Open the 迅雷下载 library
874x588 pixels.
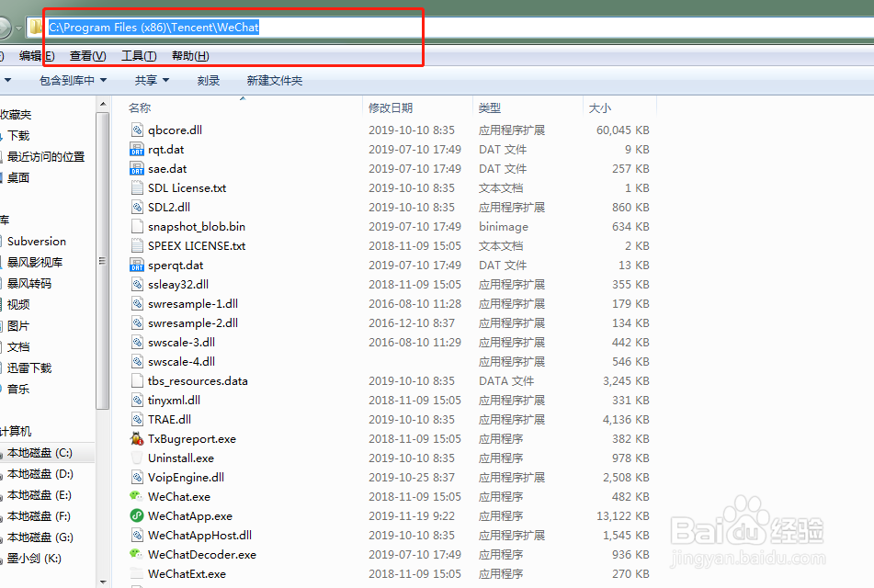pyautogui.click(x=29, y=367)
